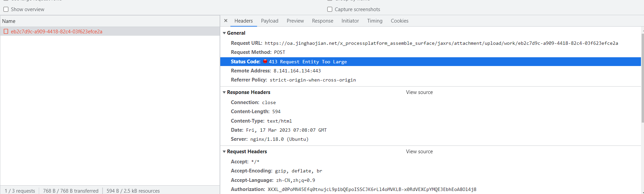Viewport: 644px width, 194px height.
Task: Click the red status code error indicator
Action: pos(265,61)
